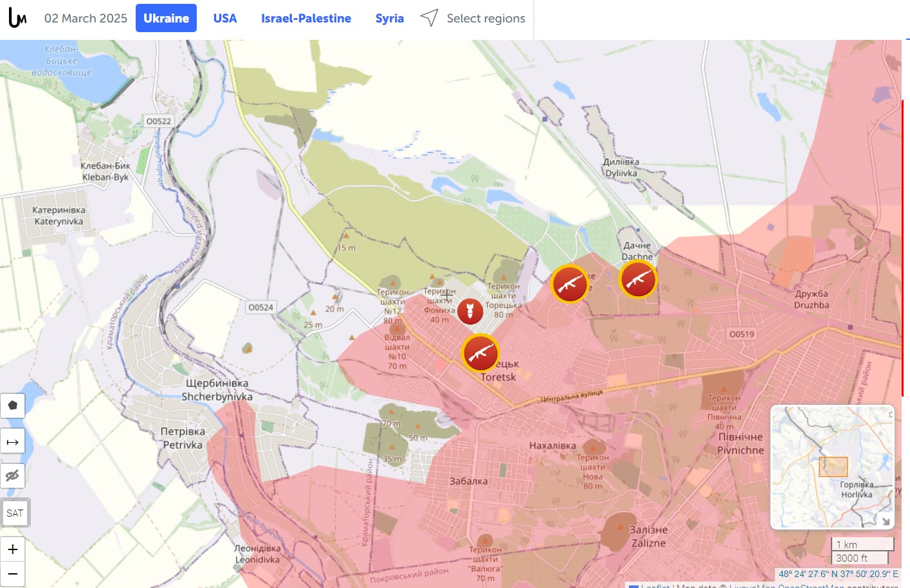The height and width of the screenshot is (588, 910).
Task: Click the Kleban-Byk place label
Action: coord(105,177)
